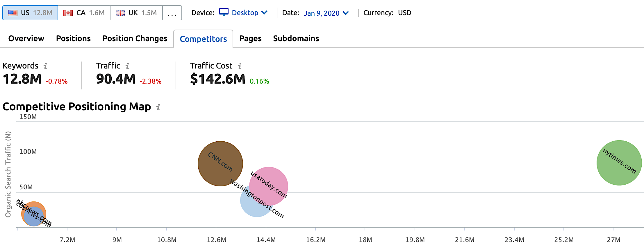Click the Traffic Cost info icon

pyautogui.click(x=240, y=66)
